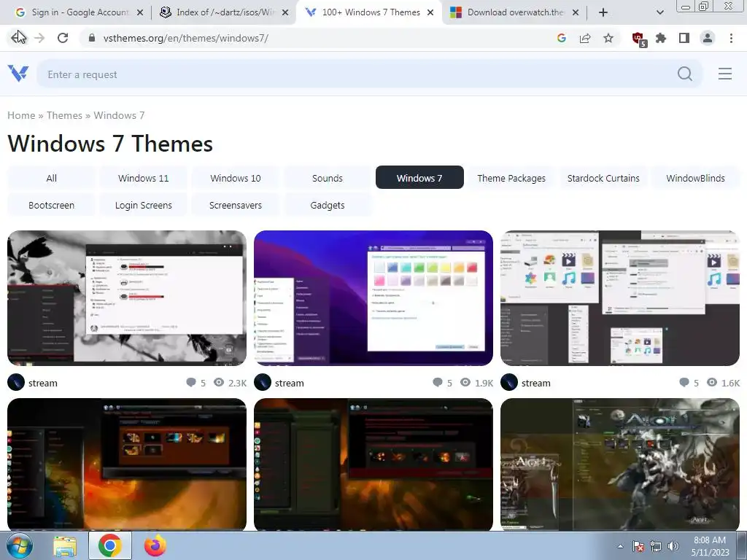Viewport: 747px width, 560px height.
Task: Open the Themes breadcrumb link
Action: (64, 115)
